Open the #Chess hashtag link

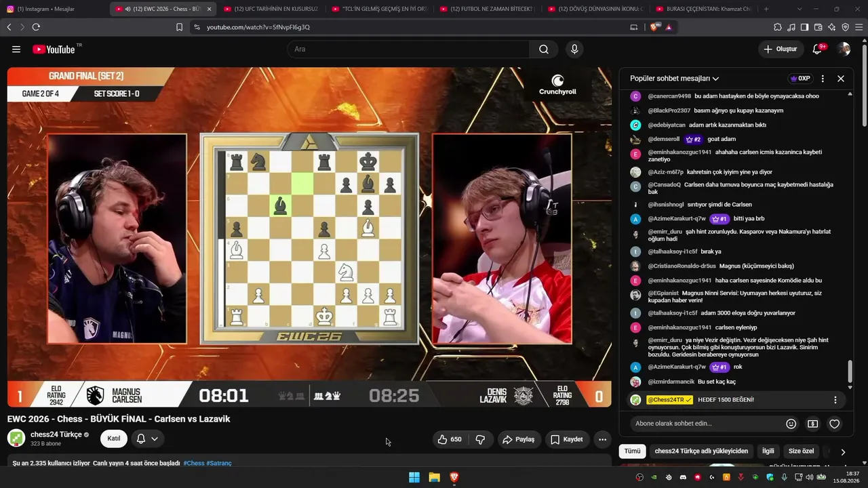[x=194, y=464]
